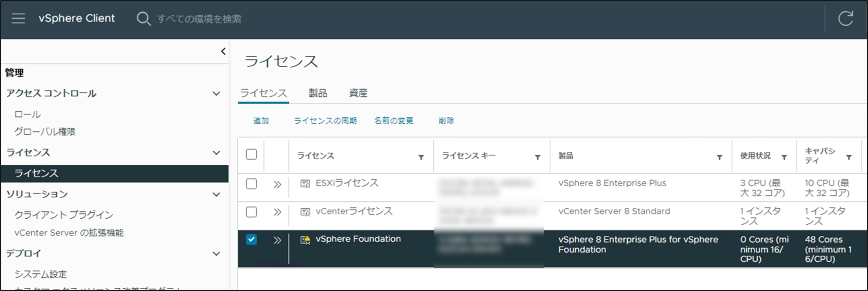
Task: Click the 管理 sidebar heading
Action: click(14, 73)
